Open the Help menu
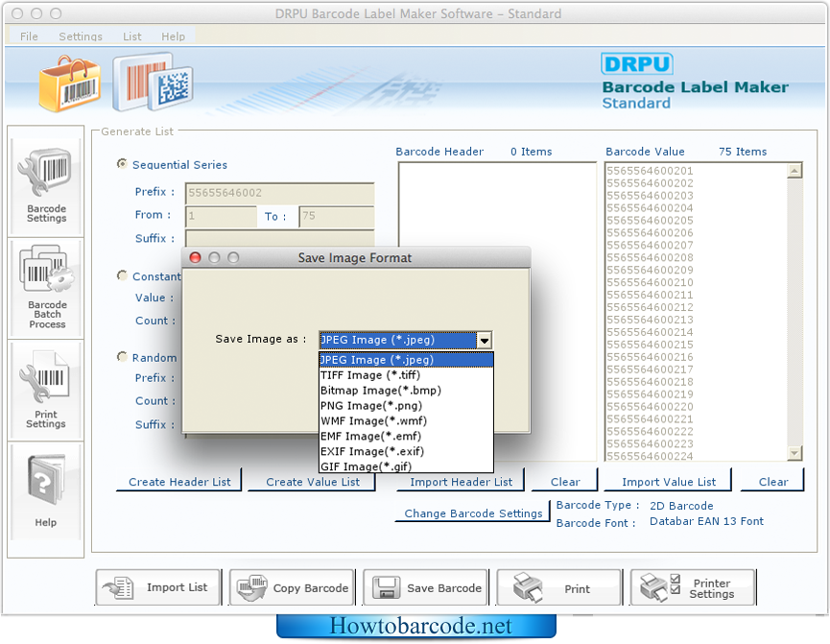 173,36
